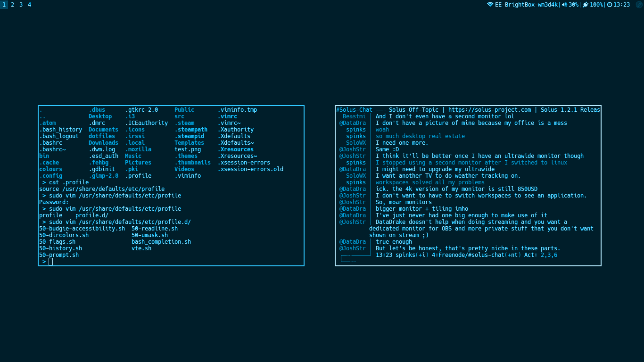644x362 pixels.
Task: Switch to workspace 1
Action: (x=4, y=4)
